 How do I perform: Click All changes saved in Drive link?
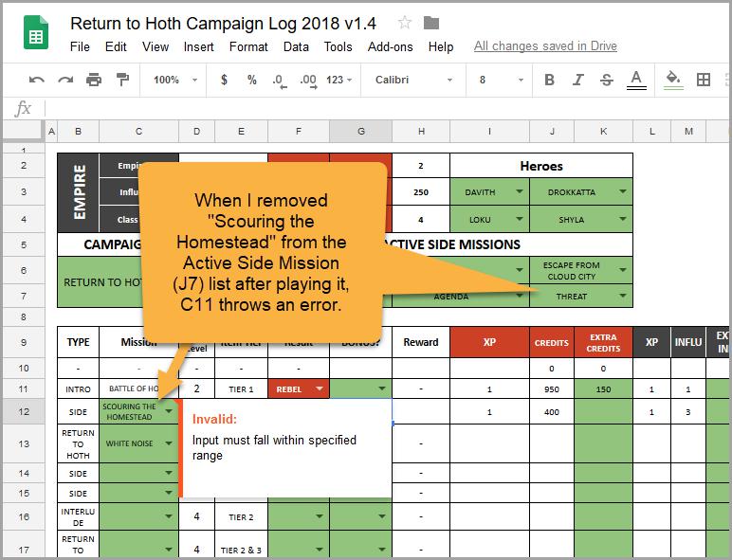pyautogui.click(x=545, y=46)
